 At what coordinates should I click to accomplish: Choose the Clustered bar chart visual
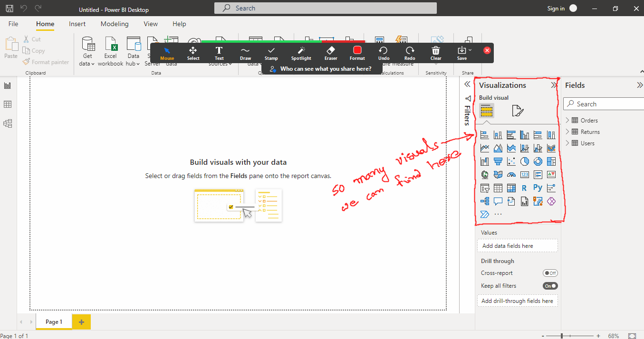tap(511, 135)
